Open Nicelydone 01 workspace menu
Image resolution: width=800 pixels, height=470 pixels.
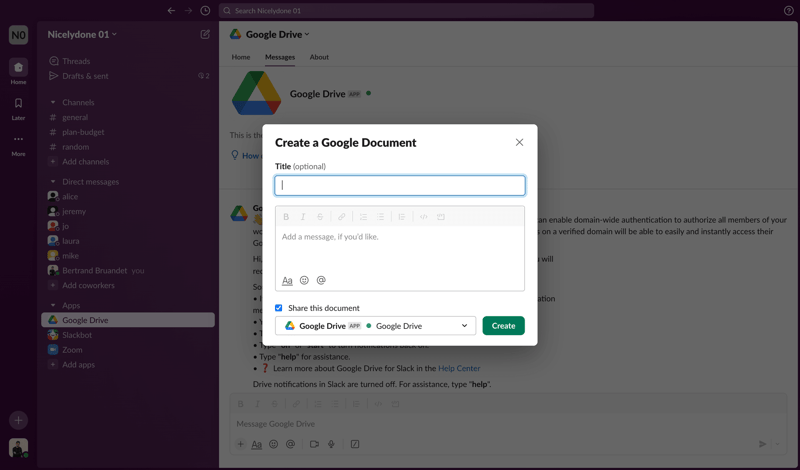(82, 34)
